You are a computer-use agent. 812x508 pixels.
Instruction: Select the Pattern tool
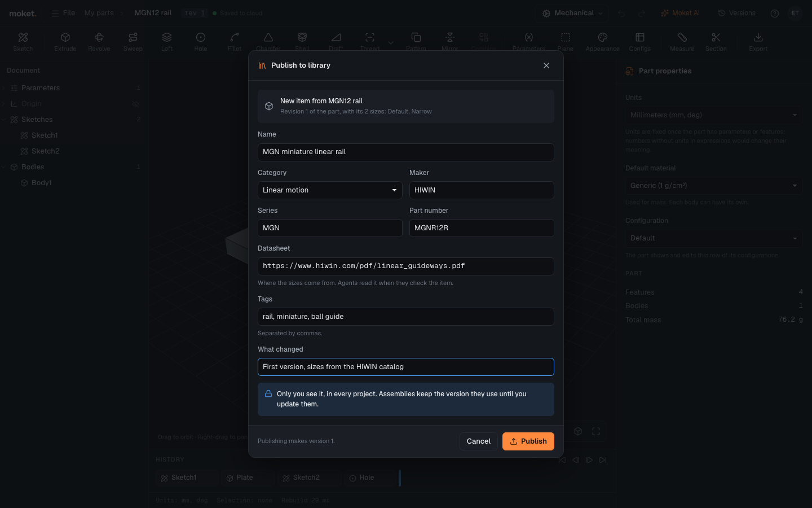(416, 42)
